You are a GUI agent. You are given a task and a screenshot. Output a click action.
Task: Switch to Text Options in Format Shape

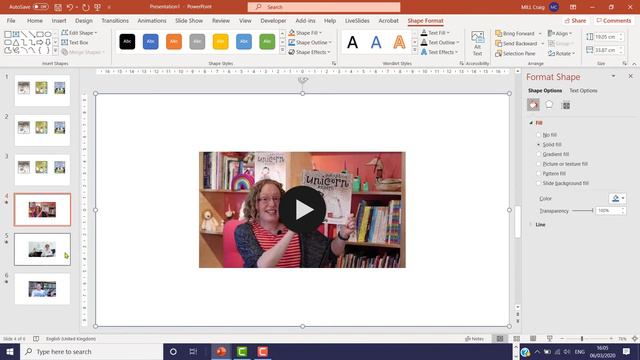(583, 91)
